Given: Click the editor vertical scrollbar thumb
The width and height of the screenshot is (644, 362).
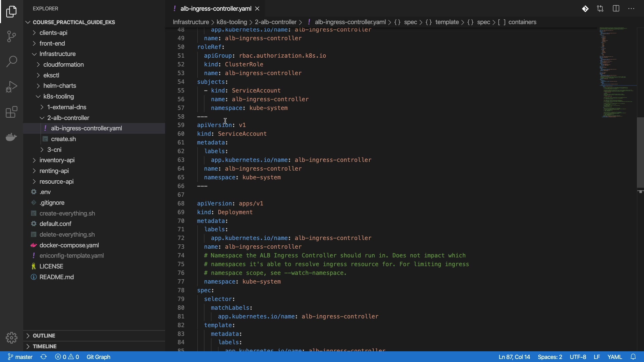Looking at the screenshot, I should point(640,153).
